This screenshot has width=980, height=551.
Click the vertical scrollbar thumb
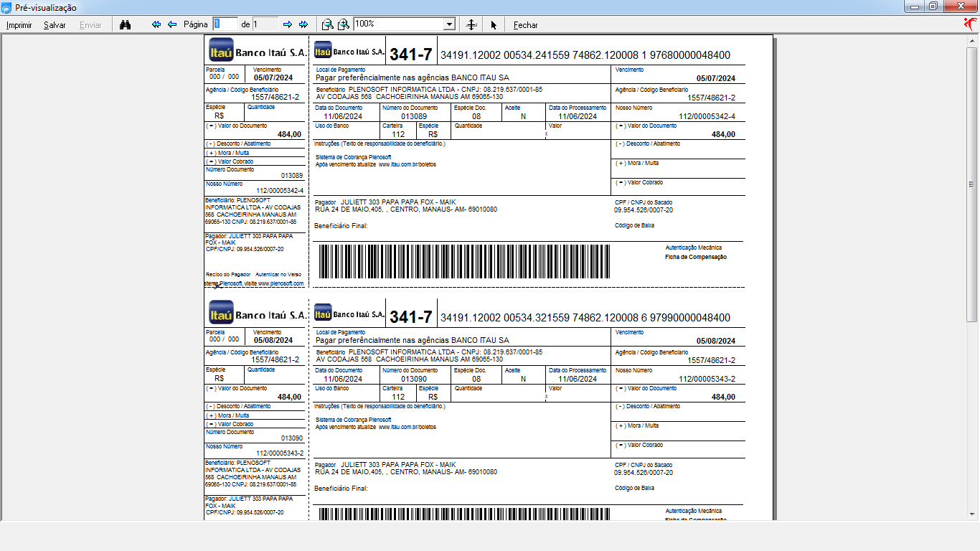[x=973, y=183]
